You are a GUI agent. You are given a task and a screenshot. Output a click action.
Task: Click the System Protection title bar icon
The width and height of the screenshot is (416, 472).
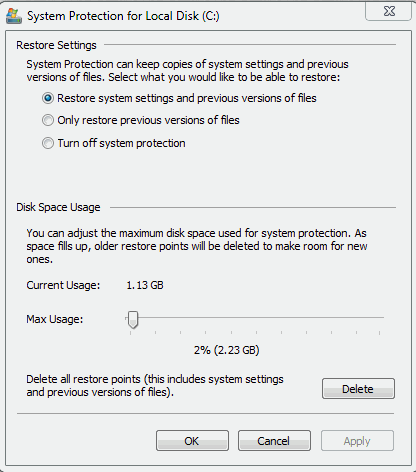[14, 16]
